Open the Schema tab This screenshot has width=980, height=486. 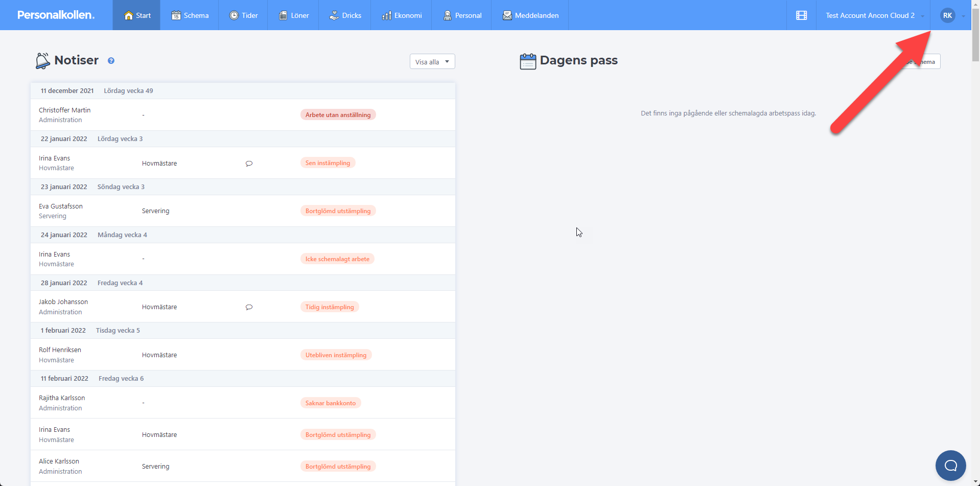point(190,15)
